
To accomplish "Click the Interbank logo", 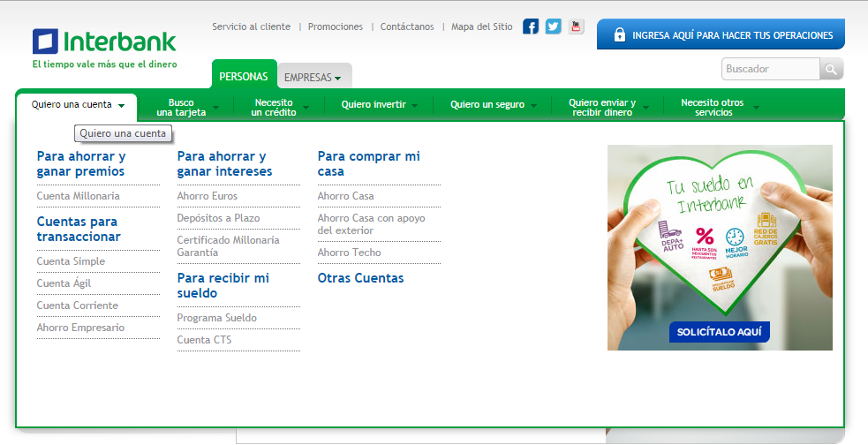I will (104, 49).
